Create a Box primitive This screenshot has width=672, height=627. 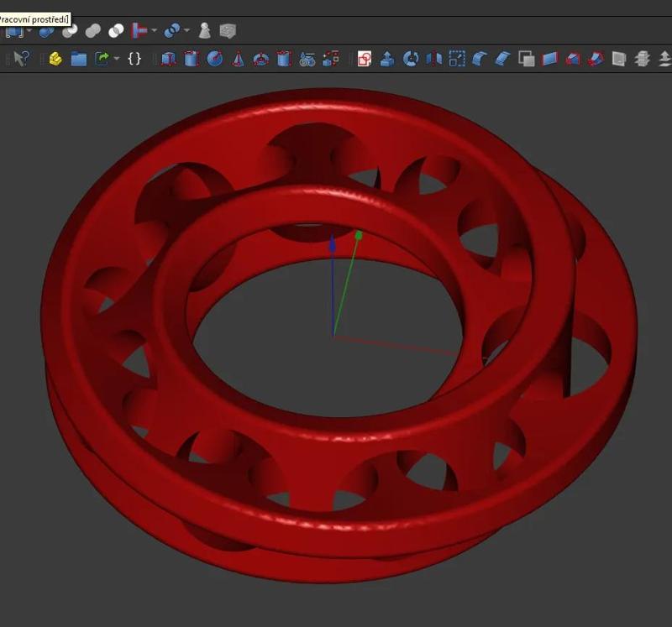[x=169, y=59]
